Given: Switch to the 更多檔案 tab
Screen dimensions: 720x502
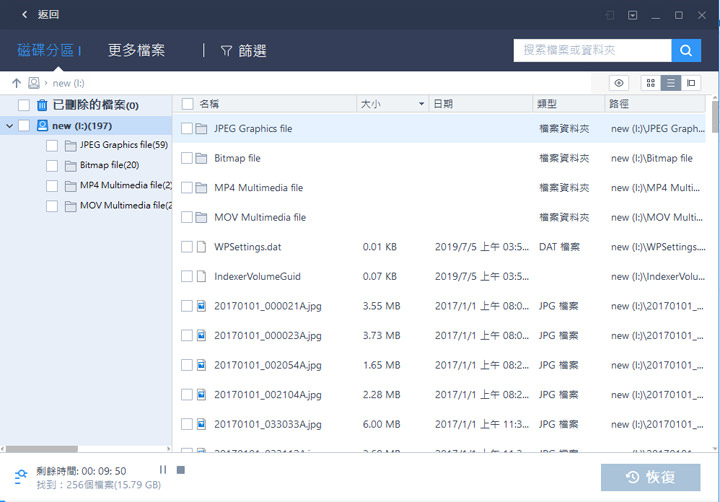Looking at the screenshot, I should point(136,51).
